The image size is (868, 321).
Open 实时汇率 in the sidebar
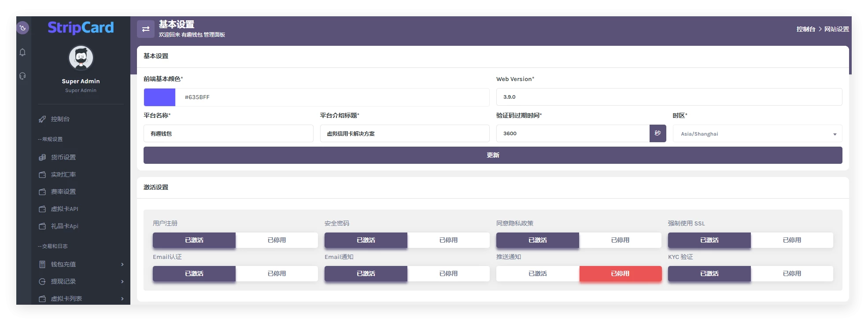click(x=63, y=174)
